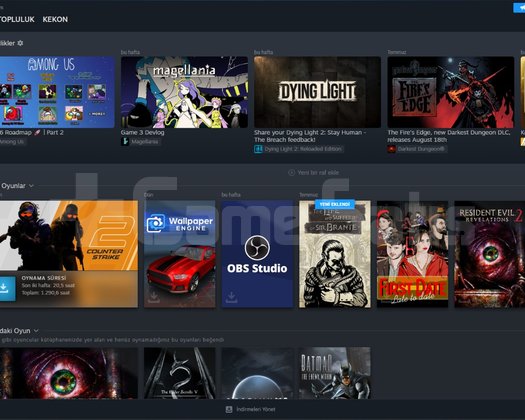Click the plus icon to add a new shelf
The width and height of the screenshot is (525, 420).
292,172
